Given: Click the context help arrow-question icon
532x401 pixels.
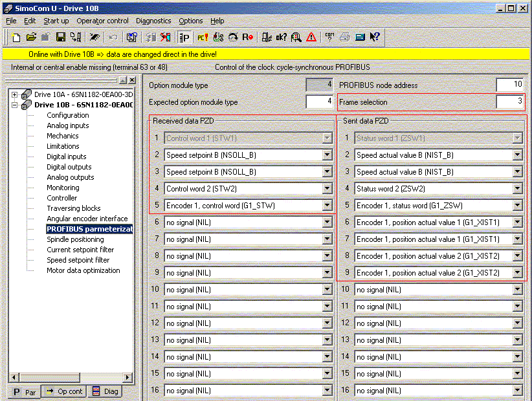Looking at the screenshot, I should (x=375, y=37).
